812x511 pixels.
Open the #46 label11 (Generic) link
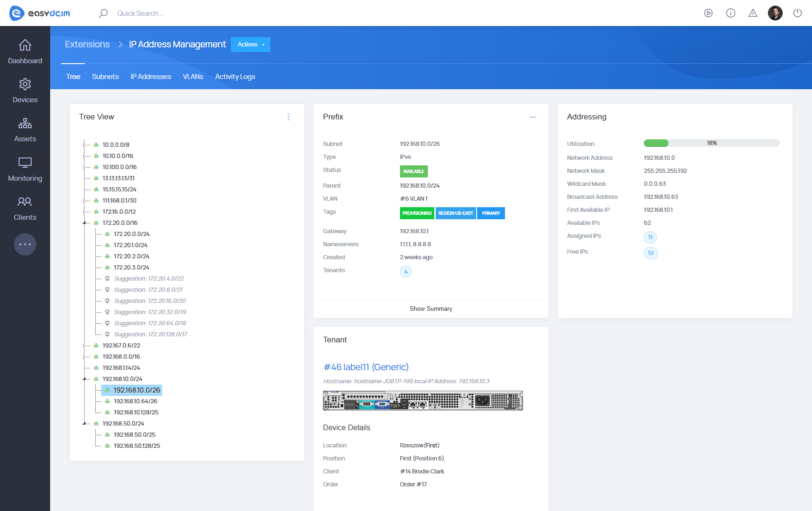(x=366, y=367)
